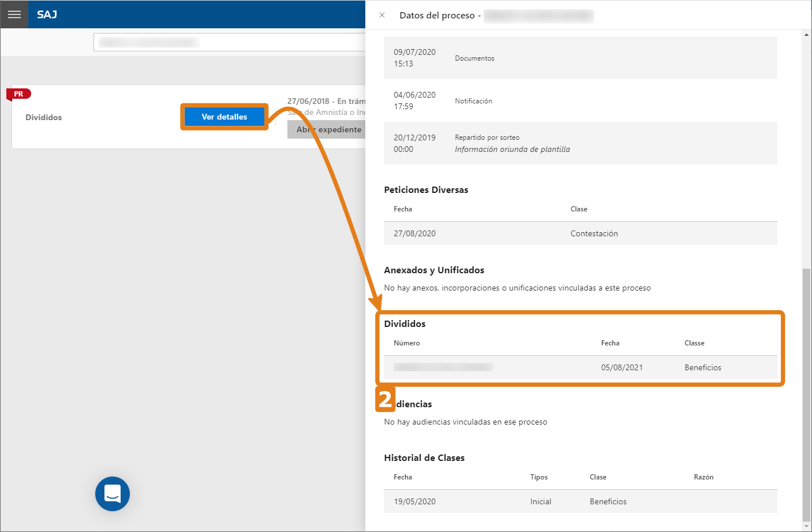Click Beneficios in Historial de Clases
Image resolution: width=812 pixels, height=532 pixels.
[x=608, y=501]
